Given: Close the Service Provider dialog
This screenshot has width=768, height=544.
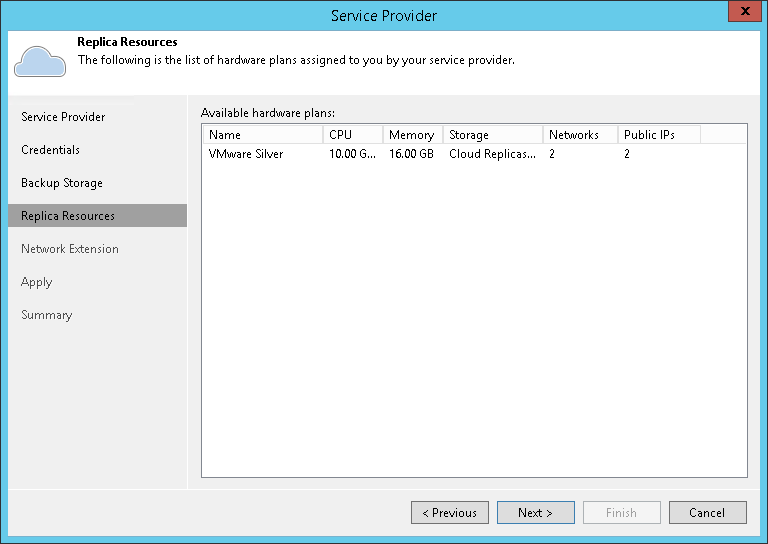Looking at the screenshot, I should 741,14.
